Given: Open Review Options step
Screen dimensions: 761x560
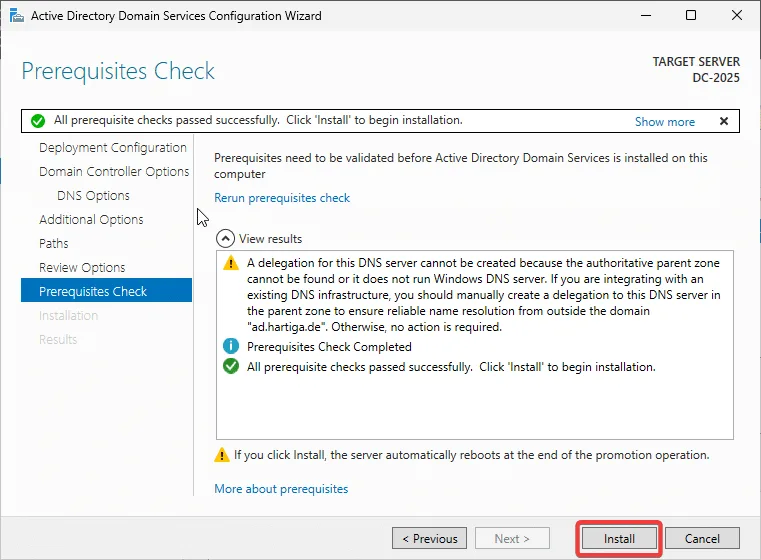Looking at the screenshot, I should click(82, 268).
